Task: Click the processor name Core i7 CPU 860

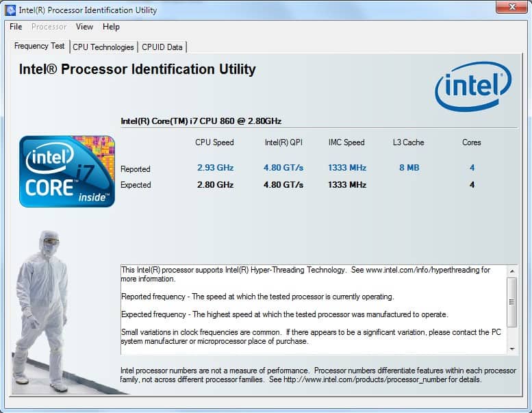Action: pyautogui.click(x=201, y=121)
